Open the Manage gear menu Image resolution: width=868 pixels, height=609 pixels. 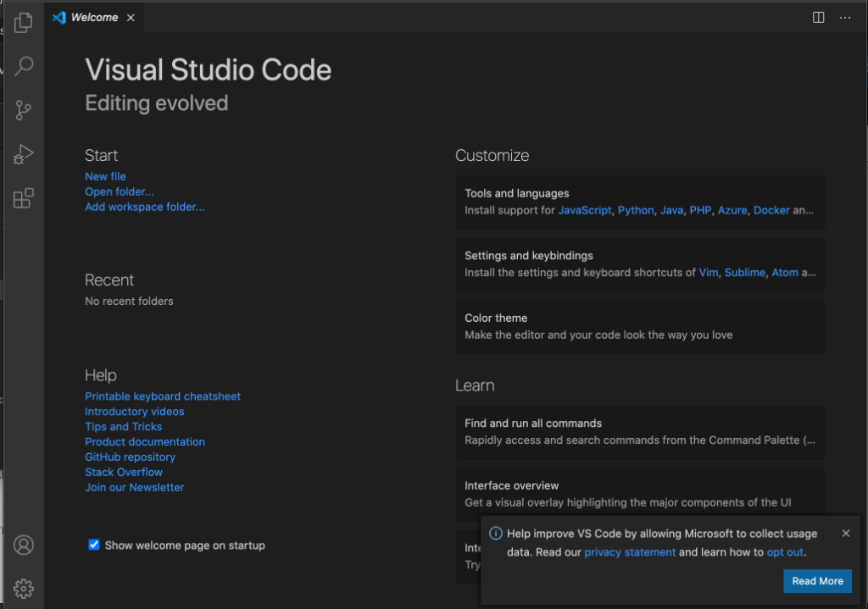tap(24, 588)
